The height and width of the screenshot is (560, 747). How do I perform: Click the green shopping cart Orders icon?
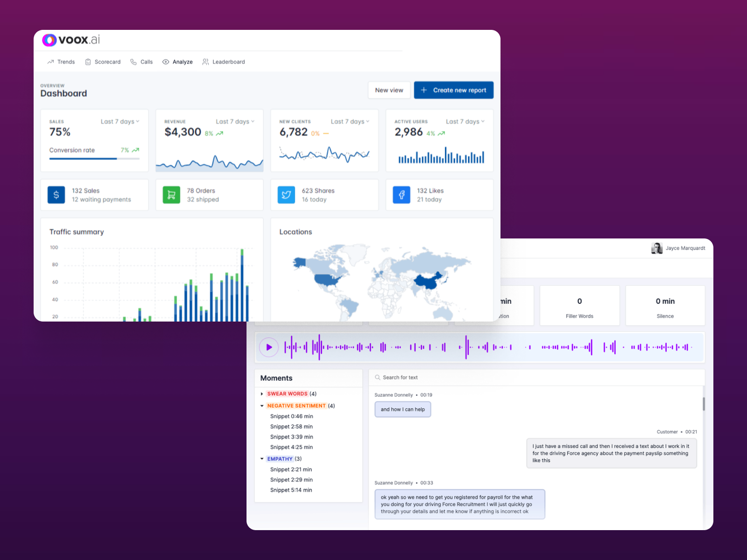coord(171,195)
